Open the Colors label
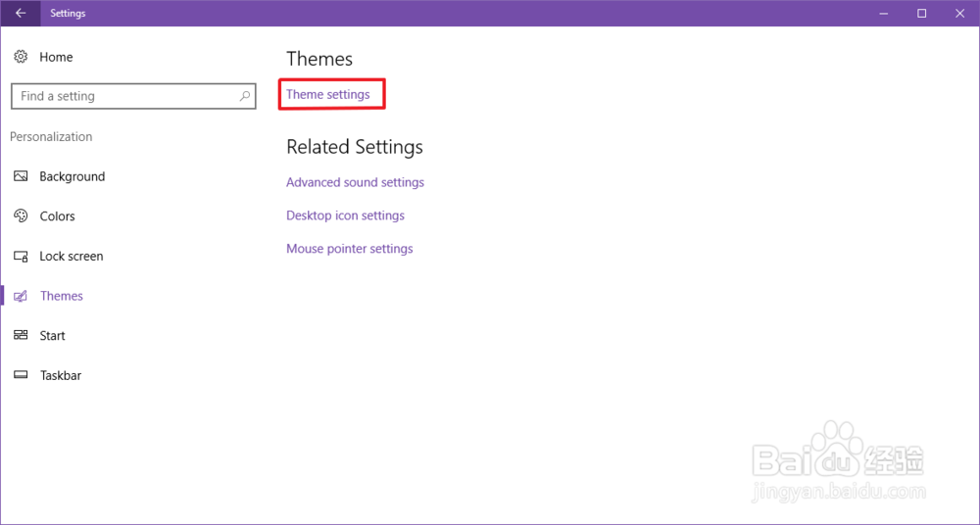 coord(58,216)
